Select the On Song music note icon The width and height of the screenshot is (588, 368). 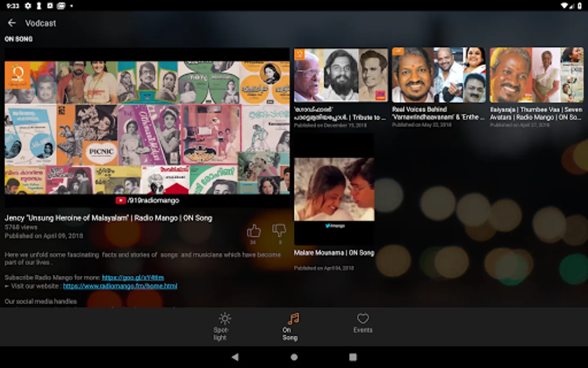click(293, 319)
